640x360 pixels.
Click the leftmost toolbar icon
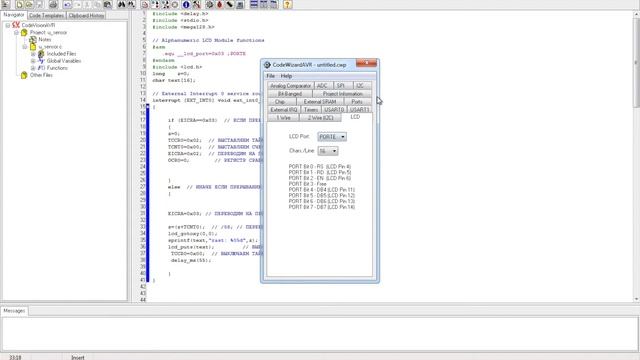point(6,4)
